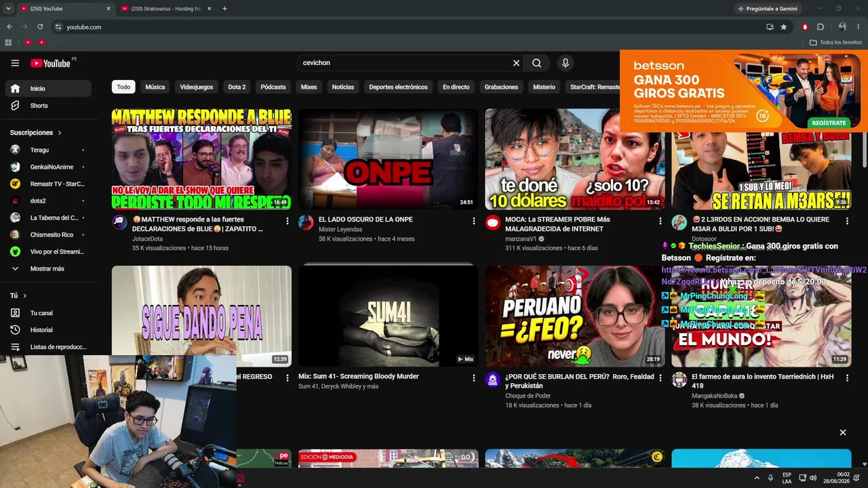The height and width of the screenshot is (488, 868).
Task: Open 'Listas de reproducción' in sidebar
Action: pos(48,347)
